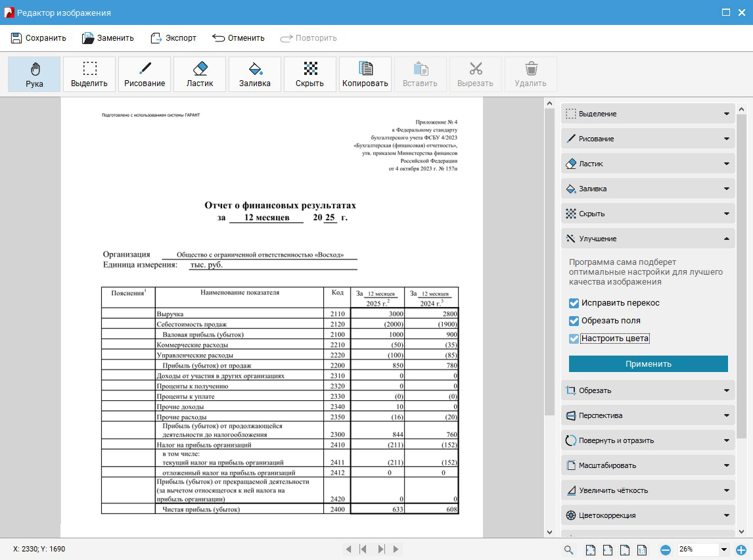Switch to the Ластик eraser tool
Image resolution: width=753 pixels, height=560 pixels.
click(x=199, y=74)
